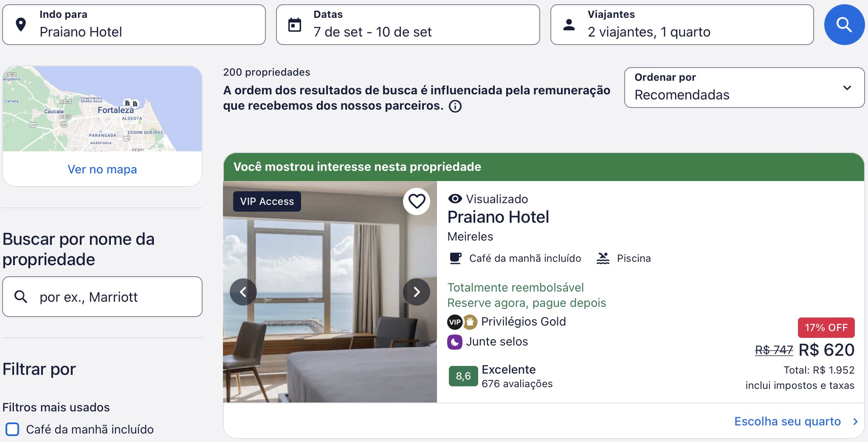868x442 pixels.
Task: Open Datas 7 de set - 10 de set picker
Action: click(408, 25)
